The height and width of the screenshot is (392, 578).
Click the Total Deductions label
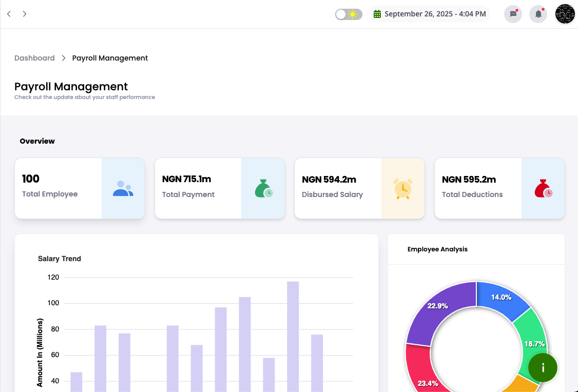tap(472, 194)
